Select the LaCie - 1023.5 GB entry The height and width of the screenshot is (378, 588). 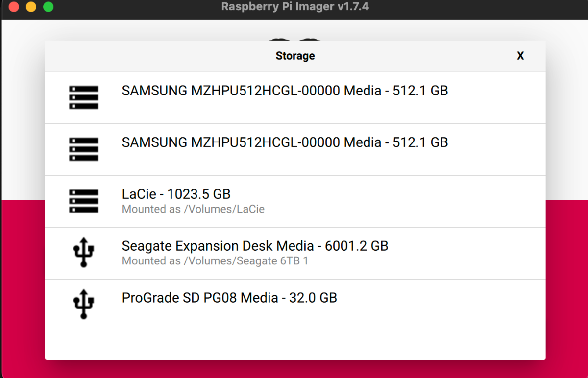(x=295, y=201)
